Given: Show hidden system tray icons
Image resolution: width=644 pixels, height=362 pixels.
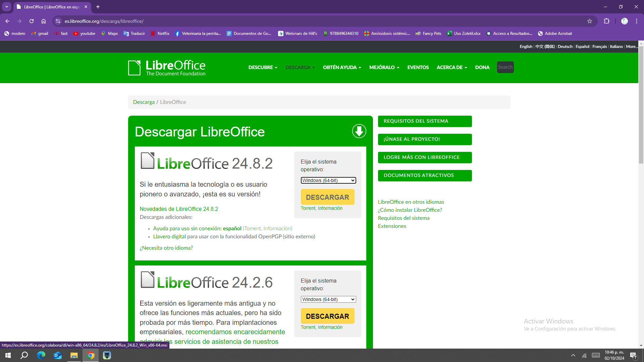Looking at the screenshot, I should (x=573, y=355).
